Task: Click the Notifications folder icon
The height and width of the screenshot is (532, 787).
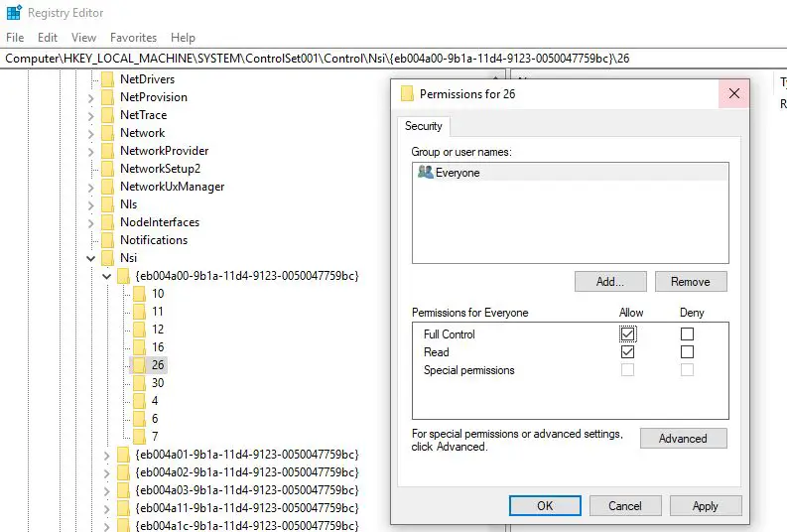Action: [x=108, y=240]
